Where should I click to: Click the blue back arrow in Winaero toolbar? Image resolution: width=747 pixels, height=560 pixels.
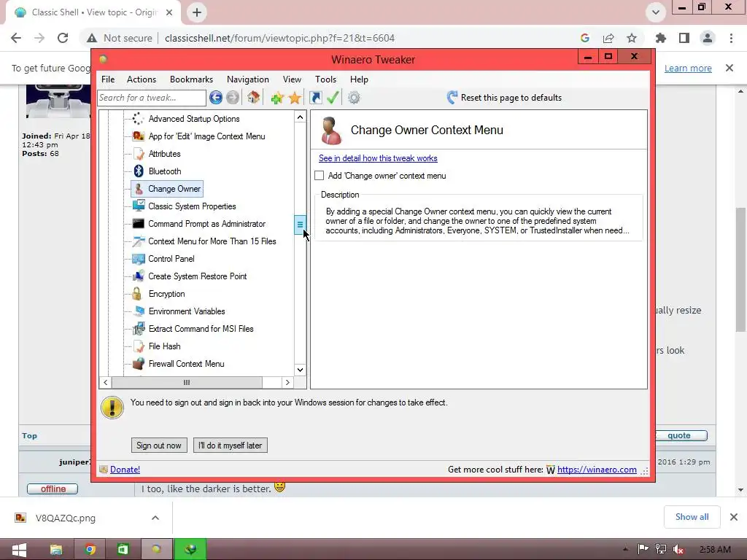point(216,98)
